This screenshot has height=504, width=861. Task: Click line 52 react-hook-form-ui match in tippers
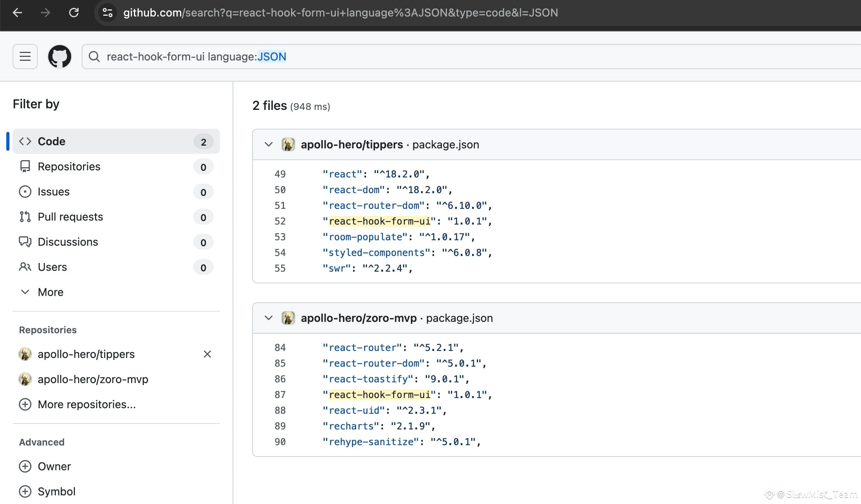point(380,221)
